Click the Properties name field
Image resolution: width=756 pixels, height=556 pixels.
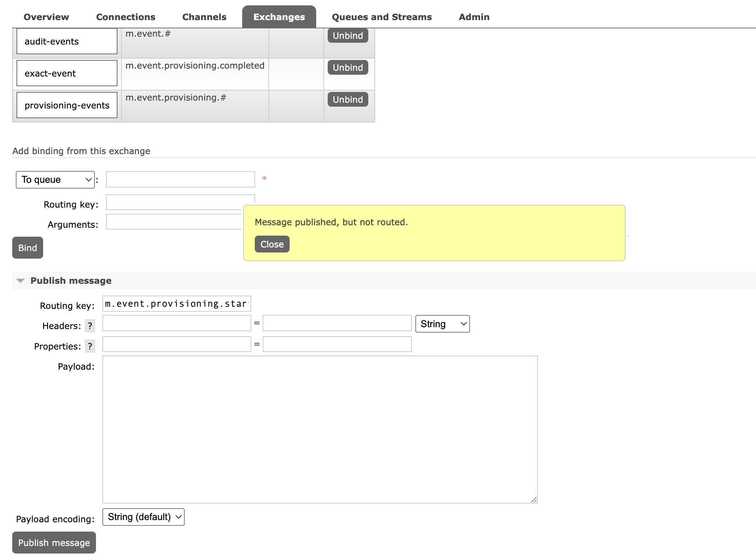pos(176,344)
